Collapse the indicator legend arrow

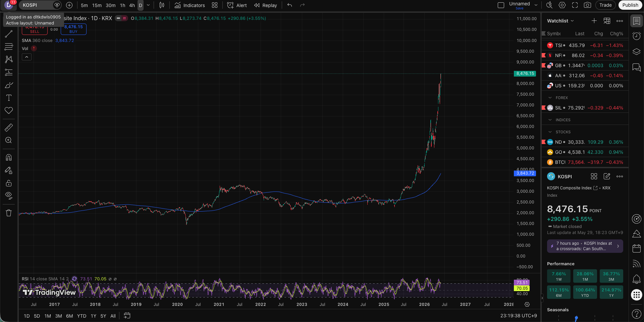26,57
